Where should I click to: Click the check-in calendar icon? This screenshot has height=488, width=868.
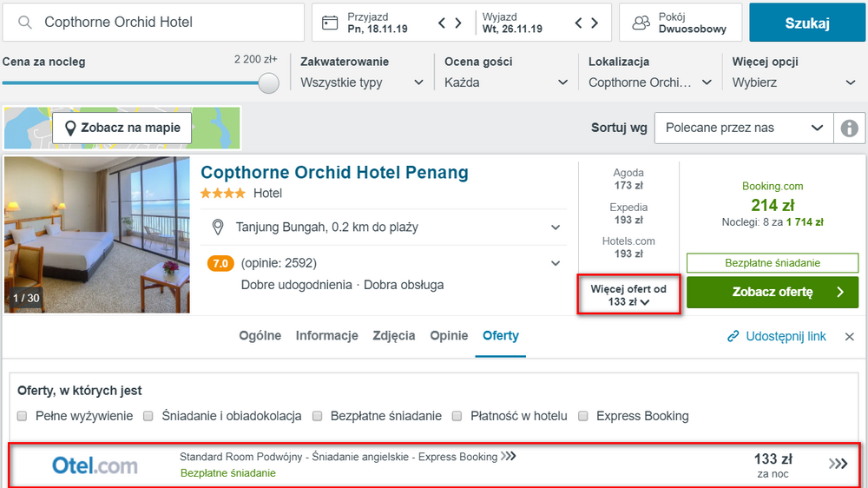[329, 23]
